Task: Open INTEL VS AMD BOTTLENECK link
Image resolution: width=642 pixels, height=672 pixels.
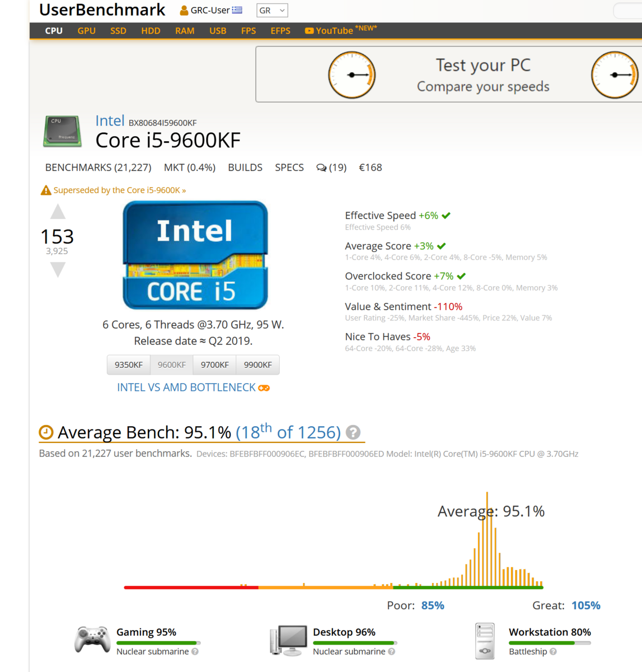Action: pyautogui.click(x=186, y=388)
